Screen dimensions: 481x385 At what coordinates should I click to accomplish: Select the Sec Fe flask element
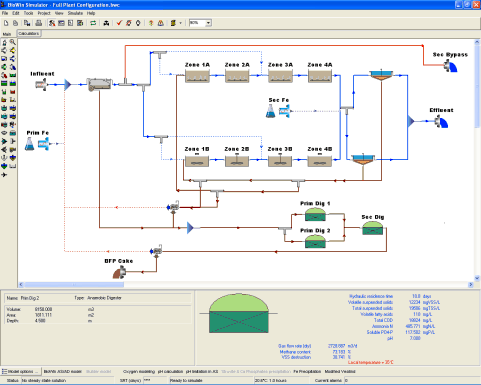[271, 111]
